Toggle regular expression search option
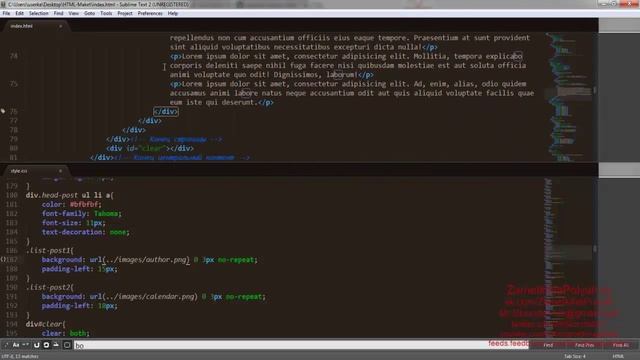The width and height of the screenshot is (640, 360). click(6, 345)
